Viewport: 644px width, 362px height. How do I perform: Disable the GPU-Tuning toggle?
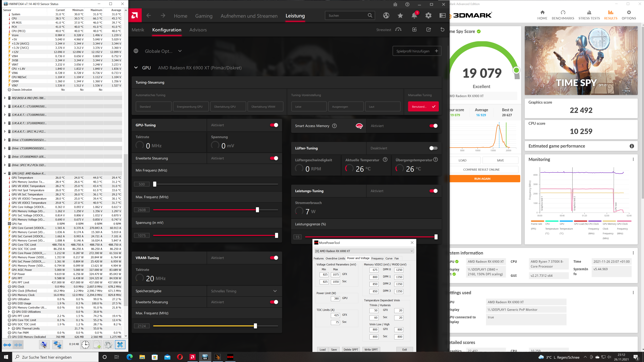coord(274,125)
